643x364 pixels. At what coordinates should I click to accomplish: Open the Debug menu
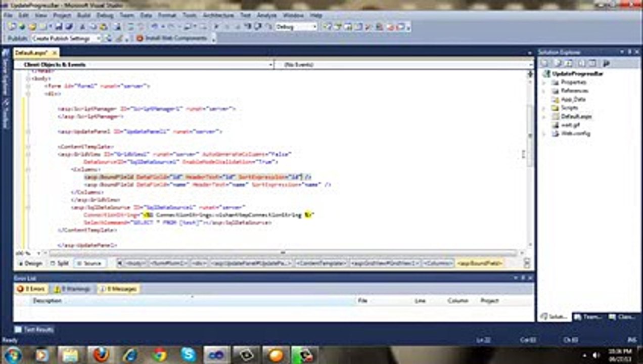[x=105, y=16]
